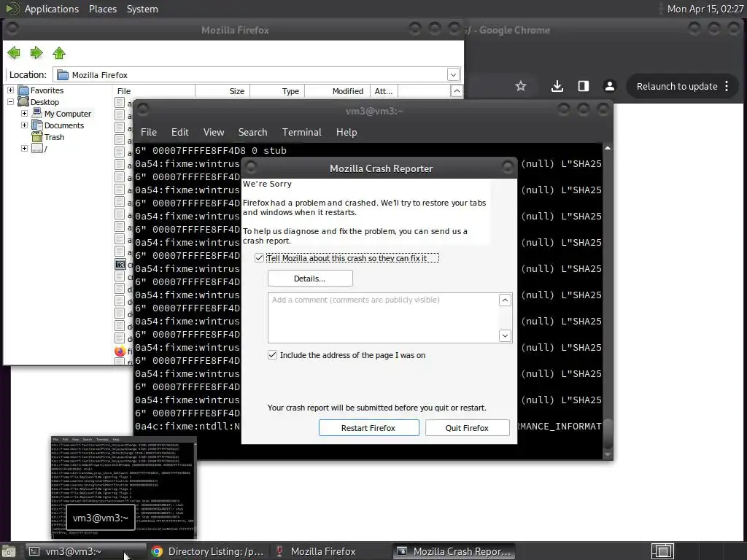The width and height of the screenshot is (747, 560).
Task: Click the Details... button
Action: [310, 279]
